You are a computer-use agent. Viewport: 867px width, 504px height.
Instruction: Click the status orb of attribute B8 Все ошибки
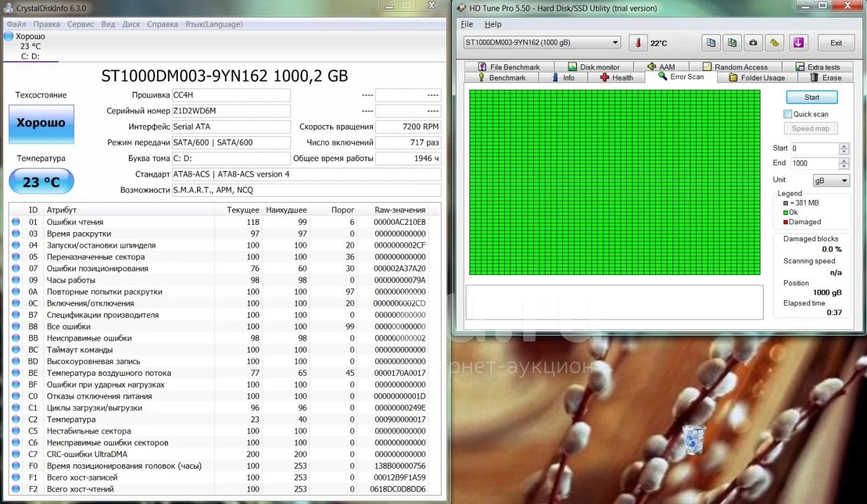(16, 326)
